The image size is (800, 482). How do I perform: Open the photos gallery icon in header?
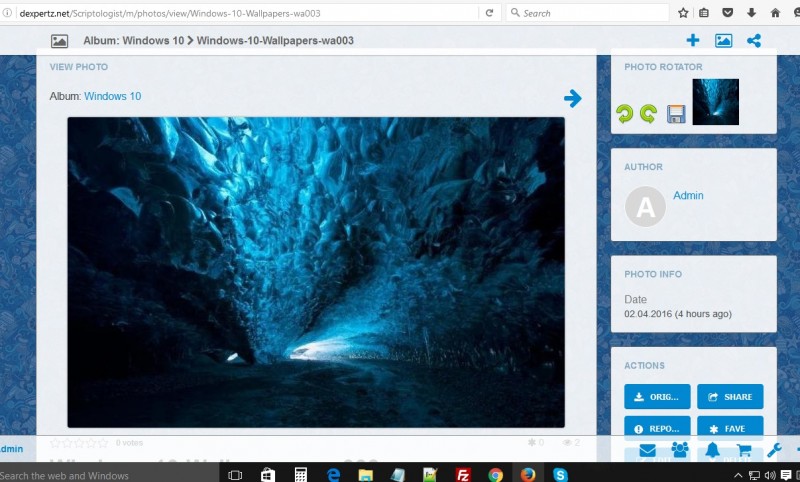(x=723, y=40)
